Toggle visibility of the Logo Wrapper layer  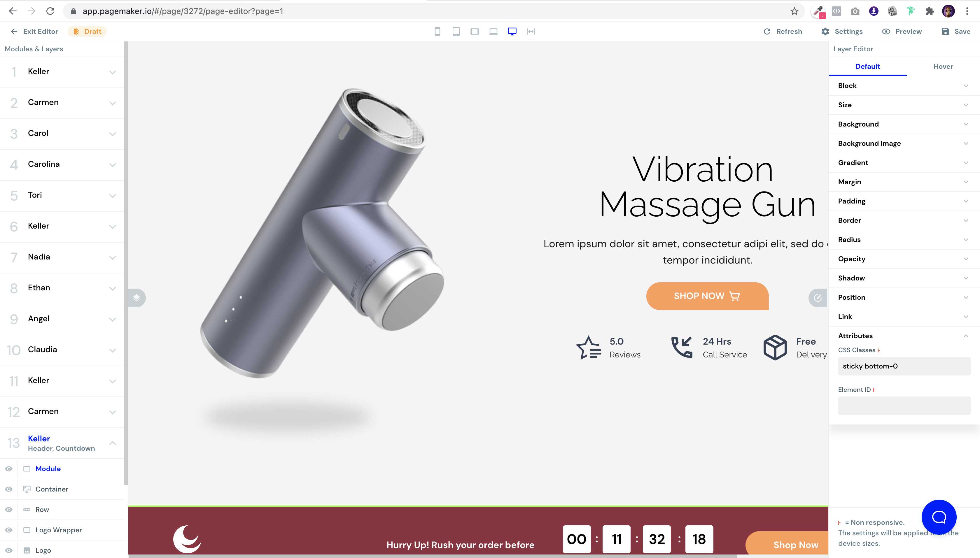[x=9, y=530]
